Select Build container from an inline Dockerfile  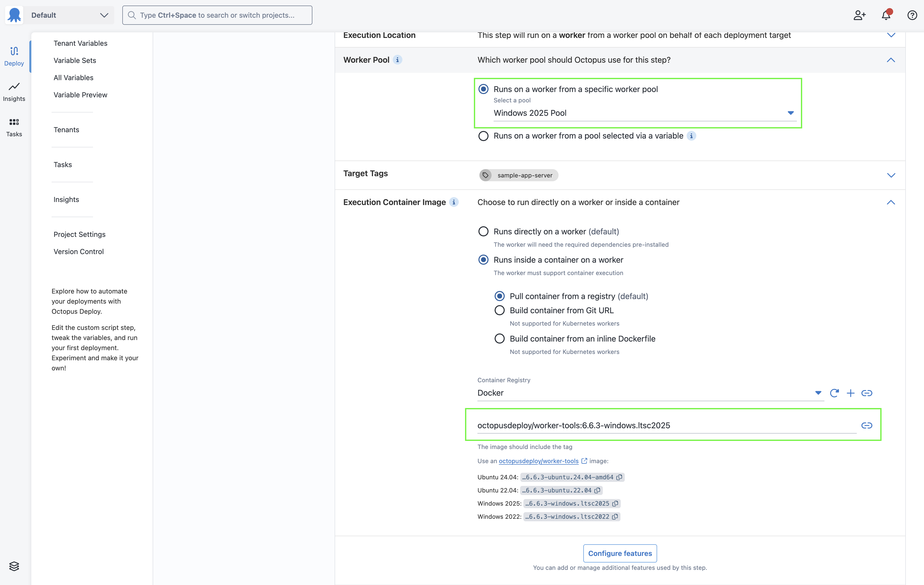[500, 339]
